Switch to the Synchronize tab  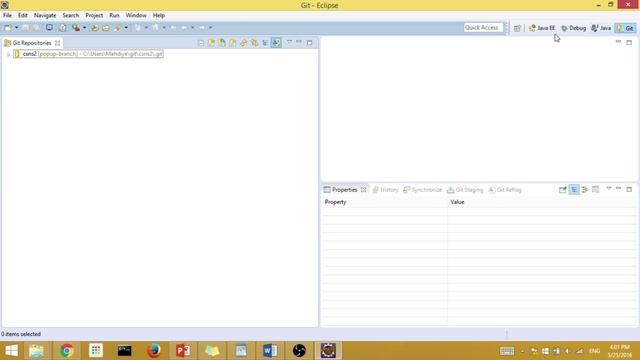[422, 190]
